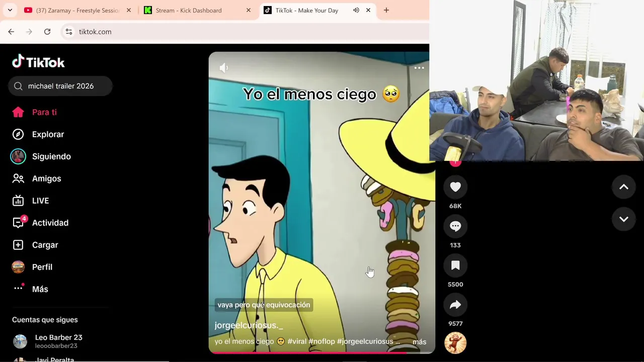Open comments on the video

(x=455, y=226)
